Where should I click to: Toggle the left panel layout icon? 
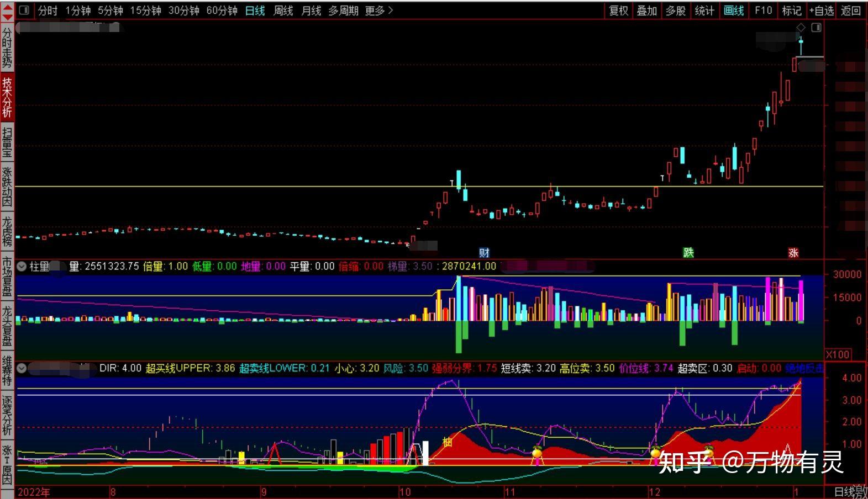[x=24, y=10]
